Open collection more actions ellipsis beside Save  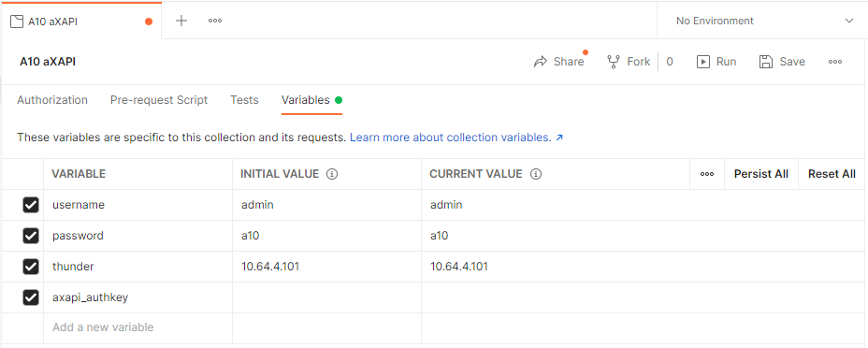pyautogui.click(x=834, y=62)
